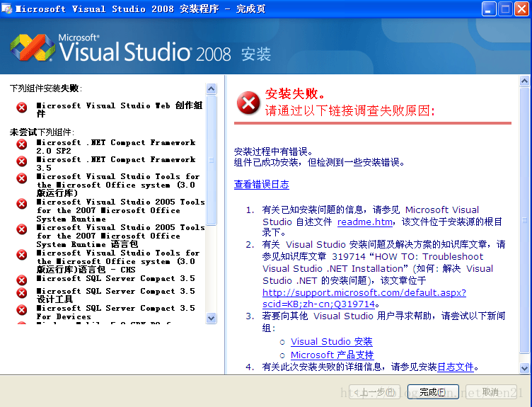Click error icon for SQL Server Compact 3.5 For Devices
532x407 pixels.
coord(22,310)
